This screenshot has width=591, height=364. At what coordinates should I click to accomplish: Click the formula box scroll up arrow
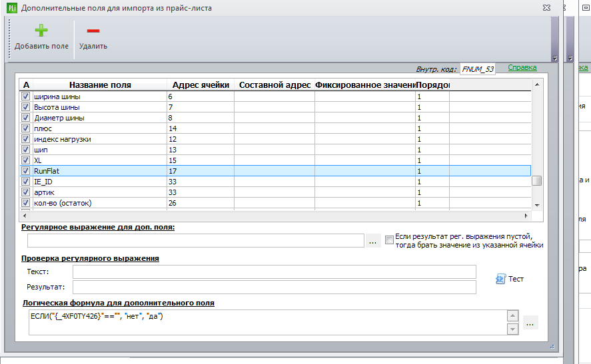pyautogui.click(x=512, y=316)
